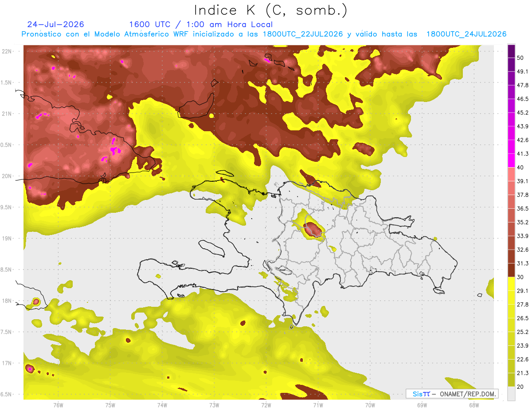Click the legend band between 20 and 21.3
The image size is (532, 411).
511,380
